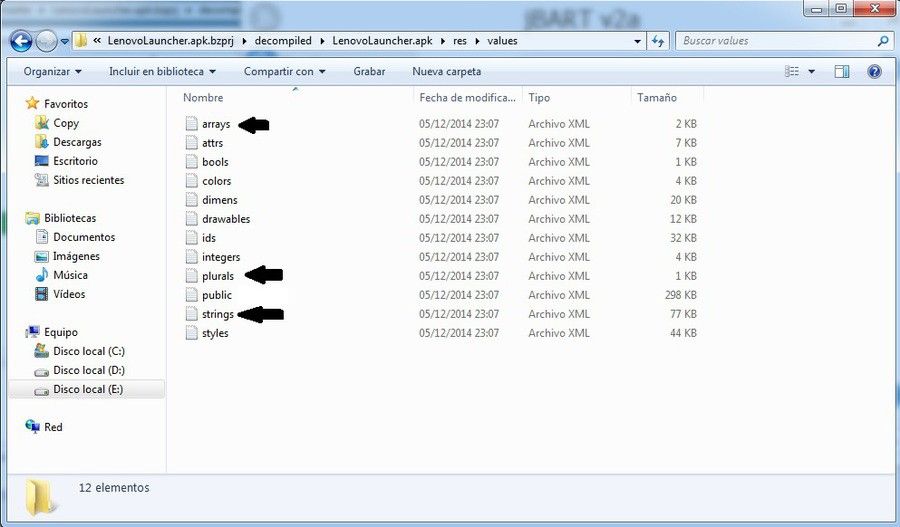The width and height of the screenshot is (900, 527).
Task: Open Sitios recientes in the sidebar
Action: tap(88, 180)
